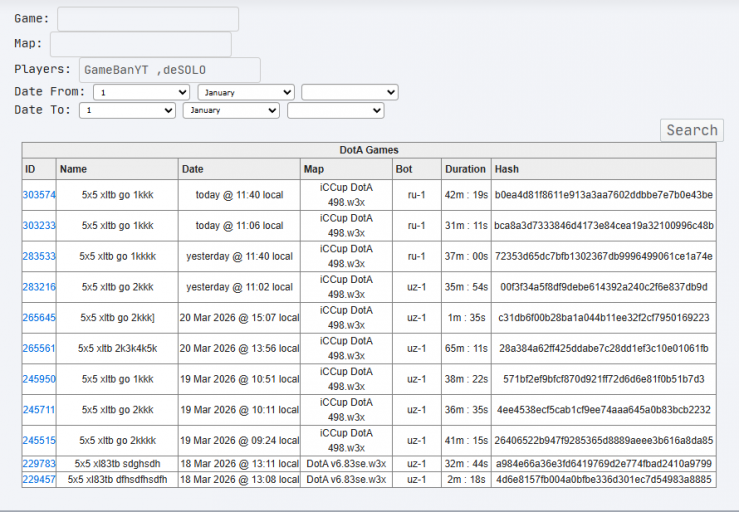Image resolution: width=739 pixels, height=512 pixels.
Task: Focus the Map input field
Action: [x=141, y=44]
